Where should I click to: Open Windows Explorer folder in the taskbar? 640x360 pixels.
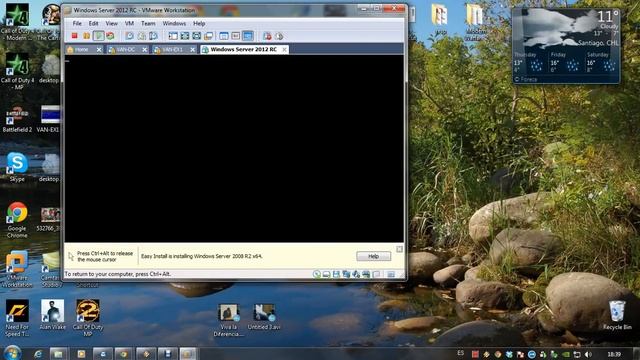pyautogui.click(x=58, y=354)
